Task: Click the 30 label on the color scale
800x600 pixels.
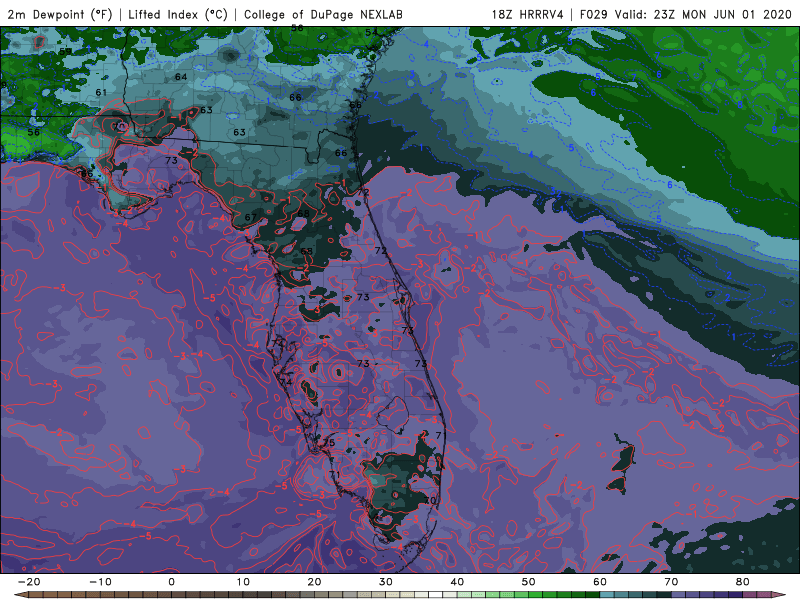Action: [x=386, y=582]
